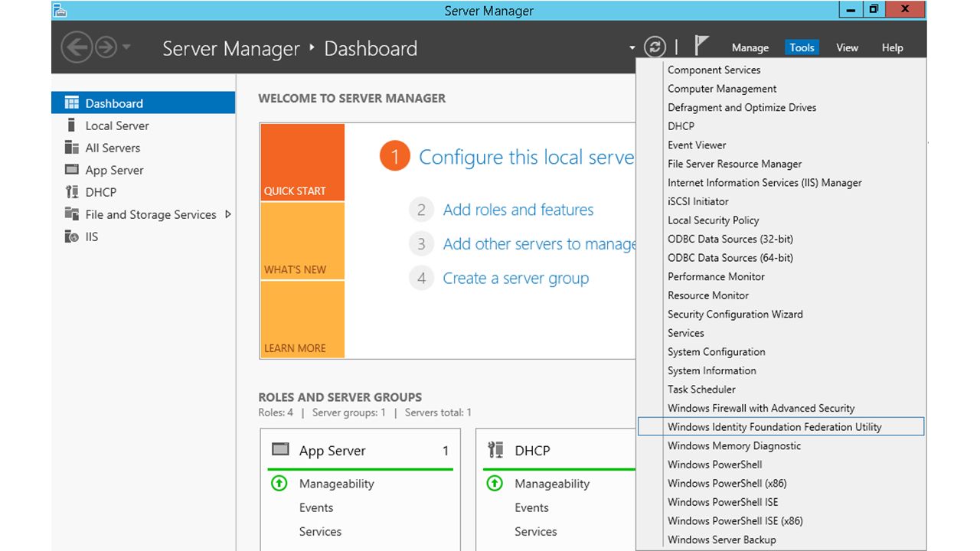Select QUICK START tile
The image size is (980, 551).
coord(302,162)
